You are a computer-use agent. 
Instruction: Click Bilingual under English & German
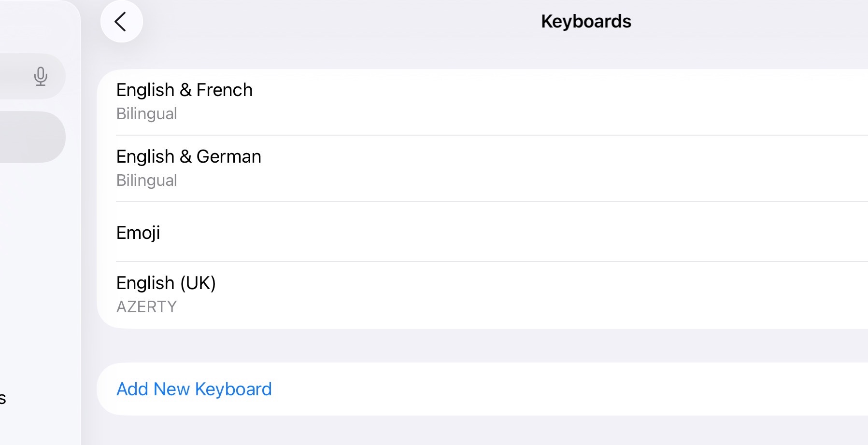click(146, 181)
